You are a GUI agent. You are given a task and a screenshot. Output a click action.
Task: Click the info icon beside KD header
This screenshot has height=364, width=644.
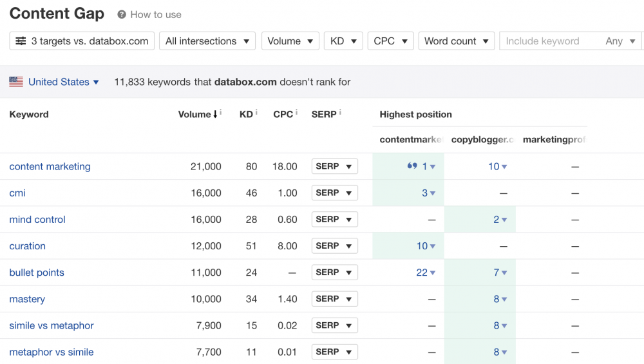click(x=256, y=112)
